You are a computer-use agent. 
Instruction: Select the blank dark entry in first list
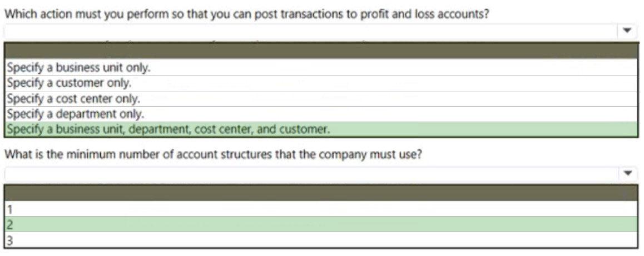(321, 51)
